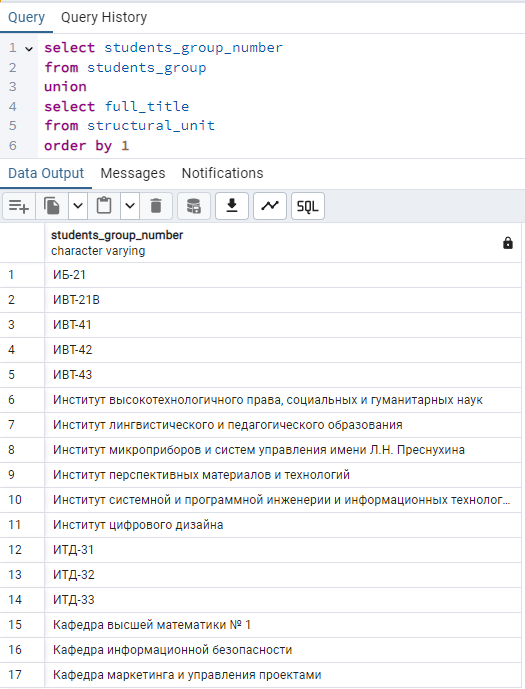Open copy options dropdown arrow
The image size is (525, 689).
(x=78, y=206)
